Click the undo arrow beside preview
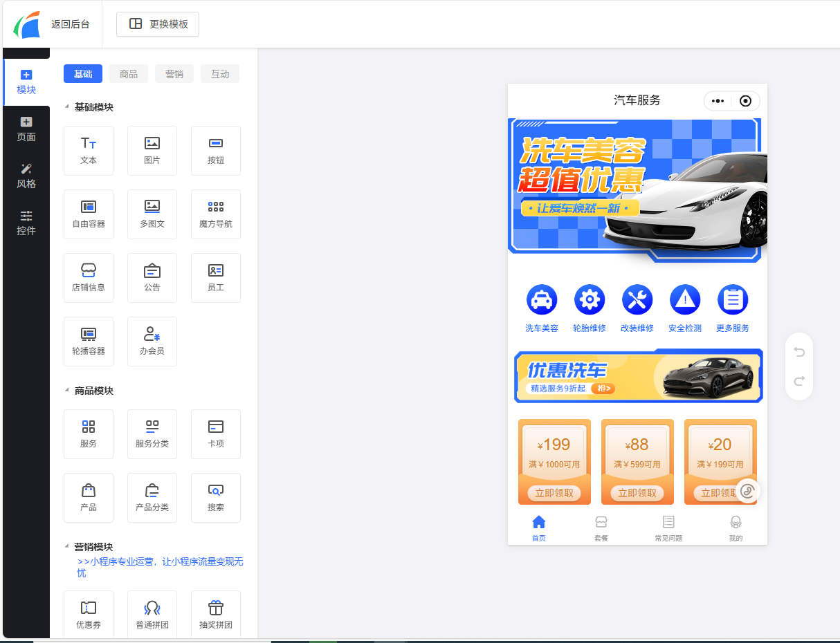 [799, 353]
